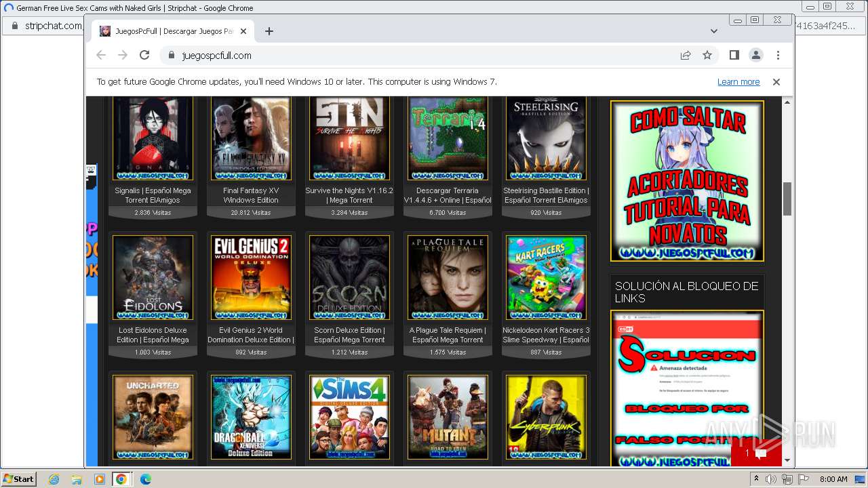The height and width of the screenshot is (488, 868).
Task: Select the JuegosPcFull browser tab
Action: coord(173,31)
